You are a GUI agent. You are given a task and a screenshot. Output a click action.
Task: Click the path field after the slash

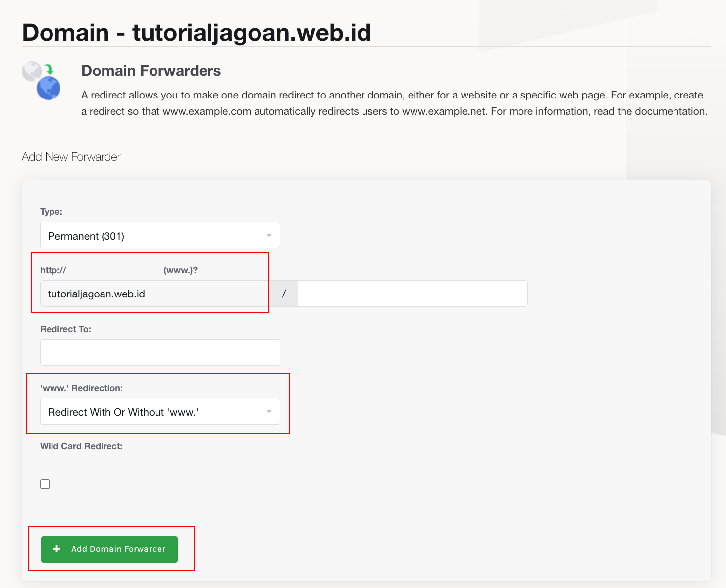413,294
